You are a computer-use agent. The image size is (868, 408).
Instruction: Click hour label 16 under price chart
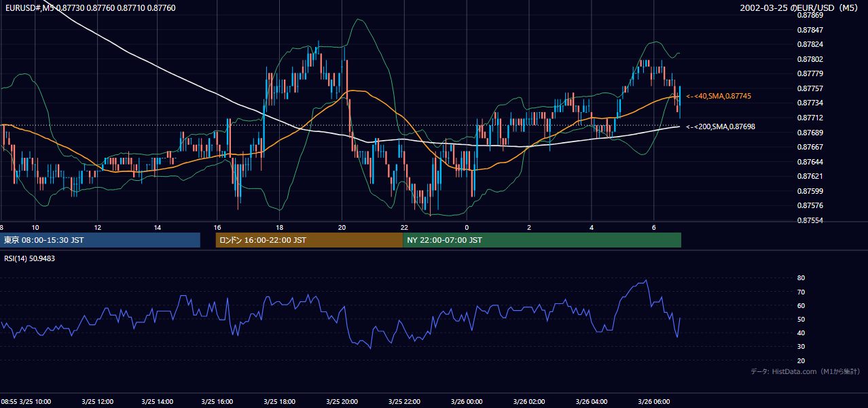pos(217,227)
